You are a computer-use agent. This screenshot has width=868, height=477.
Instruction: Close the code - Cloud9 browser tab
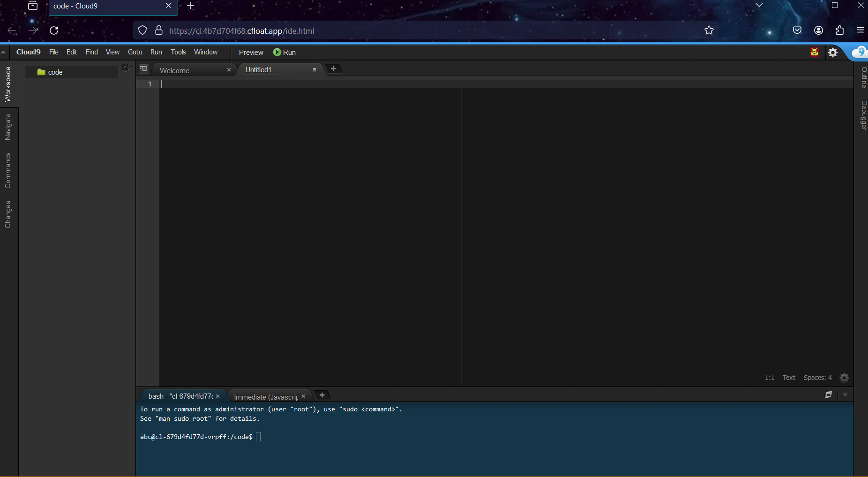[x=168, y=6]
